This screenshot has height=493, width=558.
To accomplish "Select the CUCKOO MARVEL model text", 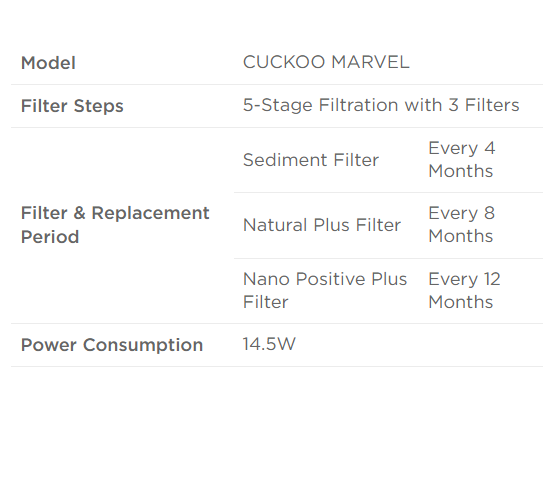I will click(326, 62).
